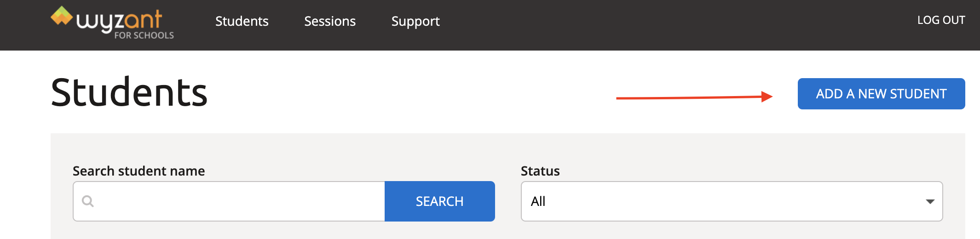This screenshot has width=980, height=239.
Task: Click the empty dark area of the navigation bar
Action: pos(667,25)
